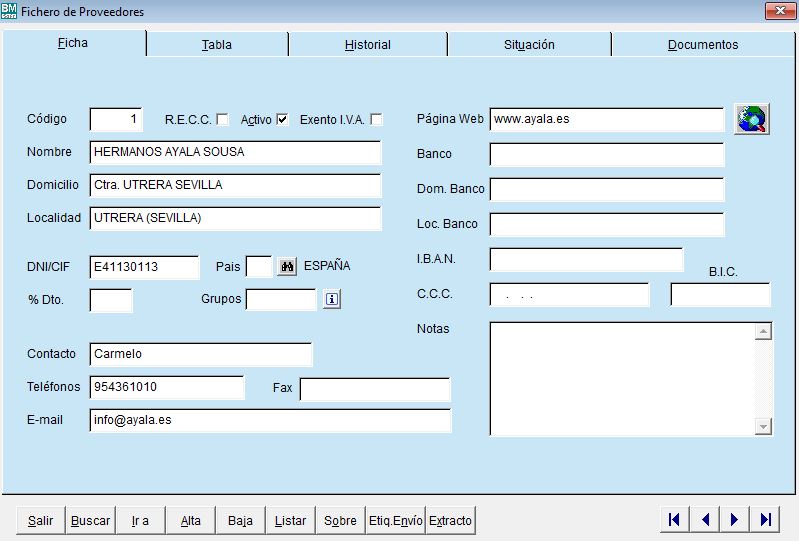Go to the previous supplier record
Image resolution: width=799 pixels, height=541 pixels.
(x=704, y=519)
